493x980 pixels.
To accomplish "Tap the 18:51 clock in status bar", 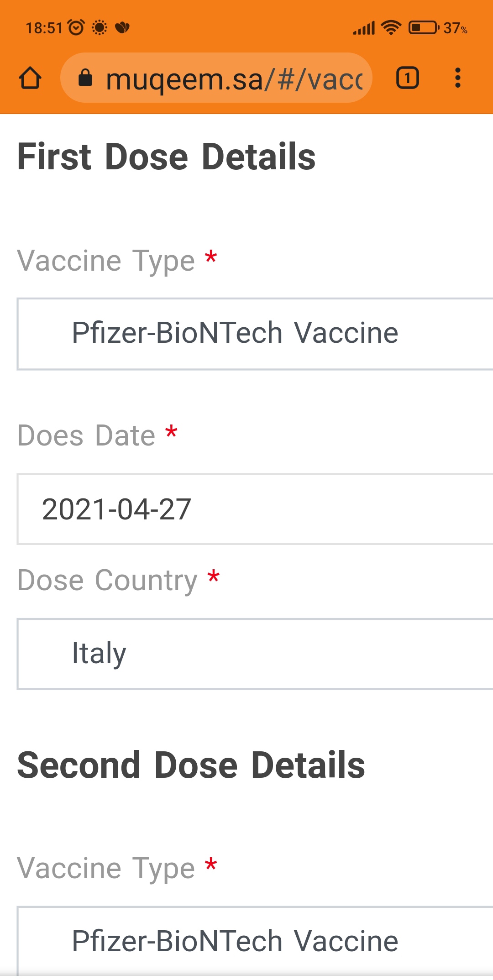I will [44, 28].
